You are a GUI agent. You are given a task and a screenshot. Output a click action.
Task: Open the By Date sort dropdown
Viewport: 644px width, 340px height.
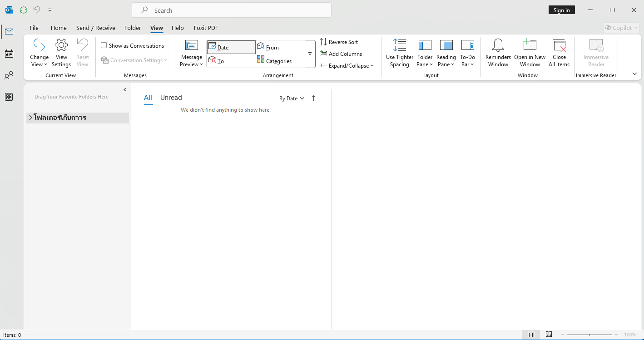(x=291, y=99)
